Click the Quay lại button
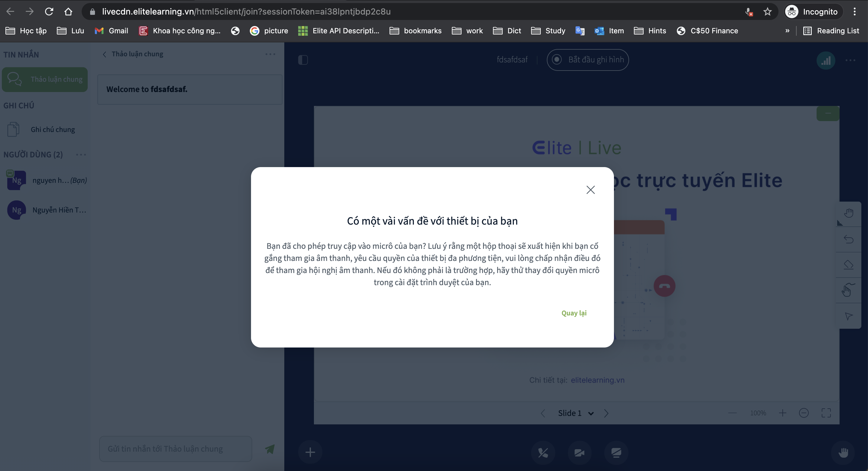Image resolution: width=868 pixels, height=471 pixels. pyautogui.click(x=573, y=313)
